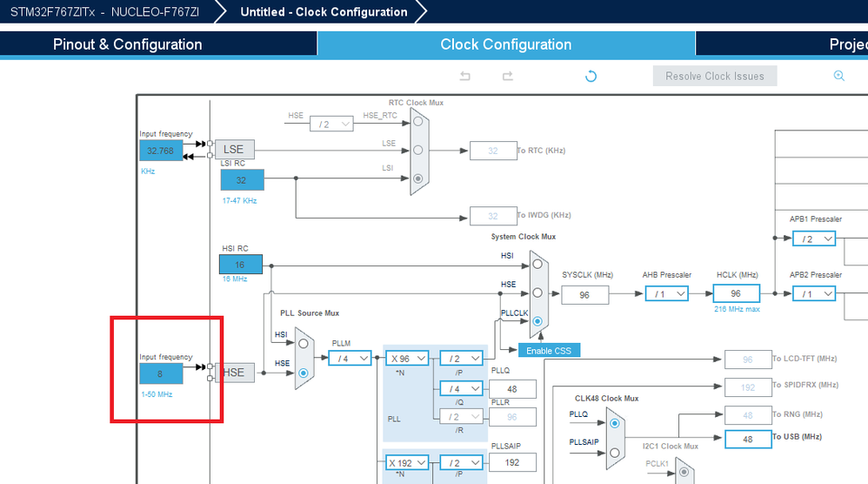Select HSE in the PLL Source Mux

point(304,373)
